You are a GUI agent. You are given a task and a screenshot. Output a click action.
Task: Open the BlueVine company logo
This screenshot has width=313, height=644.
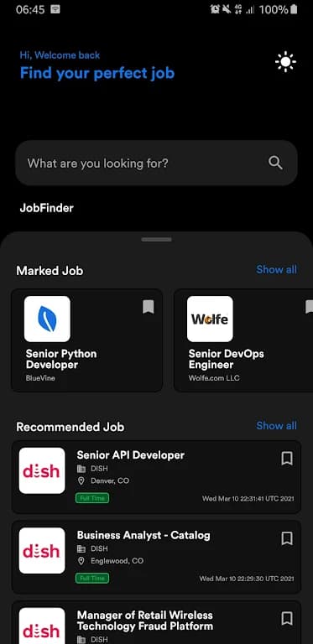(x=47, y=319)
